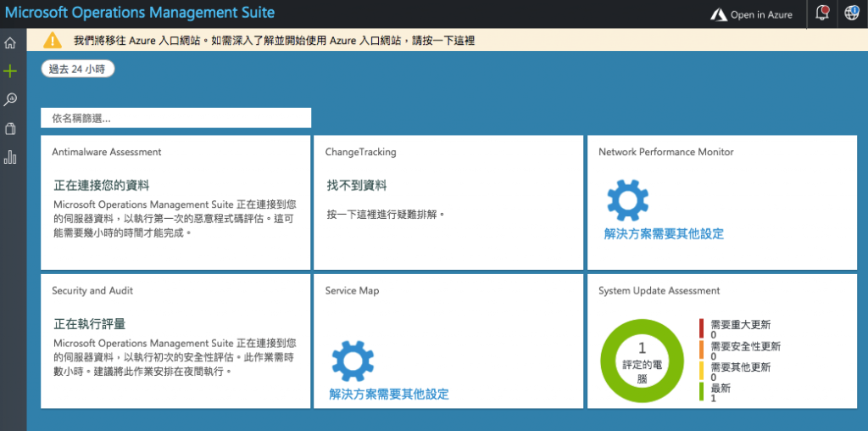868x431 pixels.
Task: Open Network Performance Monitor tile title
Action: (666, 152)
